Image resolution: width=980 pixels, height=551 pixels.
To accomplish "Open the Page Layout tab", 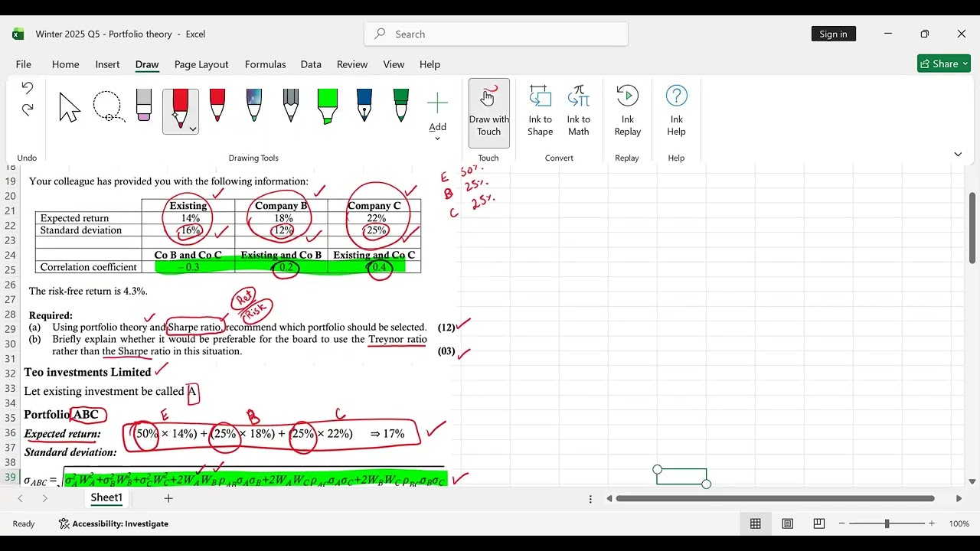I will pyautogui.click(x=201, y=64).
